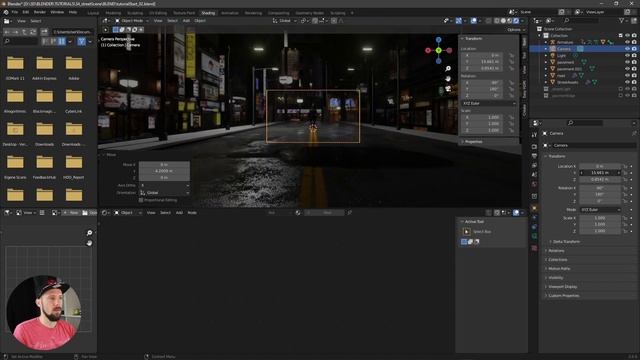The width and height of the screenshot is (640, 360).
Task: Enable Proportional Editing checkbox in Move panel
Action: [x=141, y=200]
